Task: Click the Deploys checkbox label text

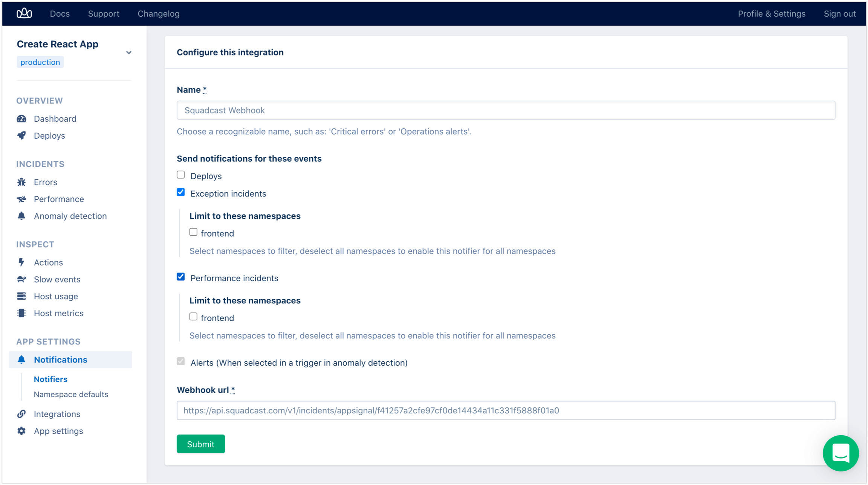Action: (x=206, y=176)
